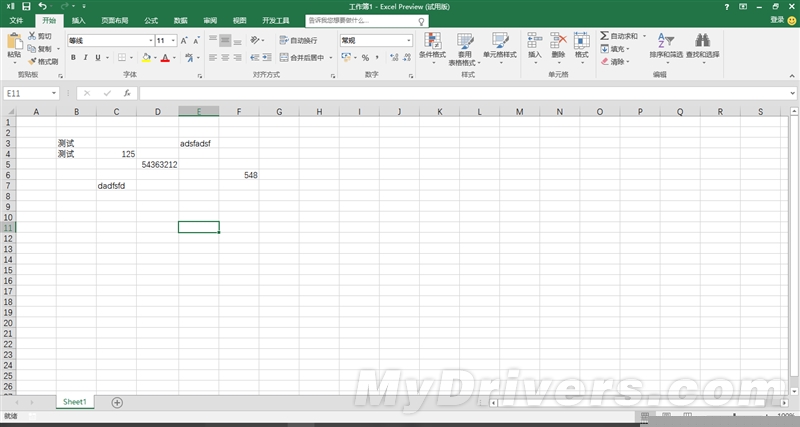Toggle Align Left for cell text
The height and width of the screenshot is (427, 800).
click(213, 58)
